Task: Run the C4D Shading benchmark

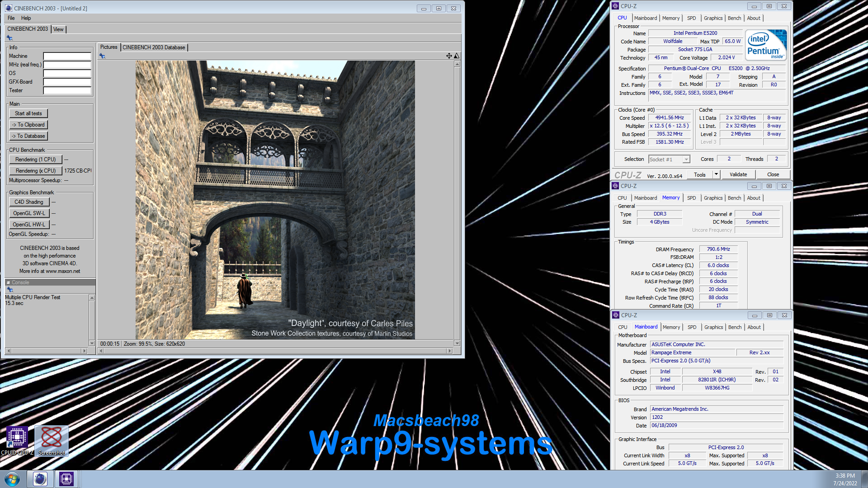Action: coord(29,202)
